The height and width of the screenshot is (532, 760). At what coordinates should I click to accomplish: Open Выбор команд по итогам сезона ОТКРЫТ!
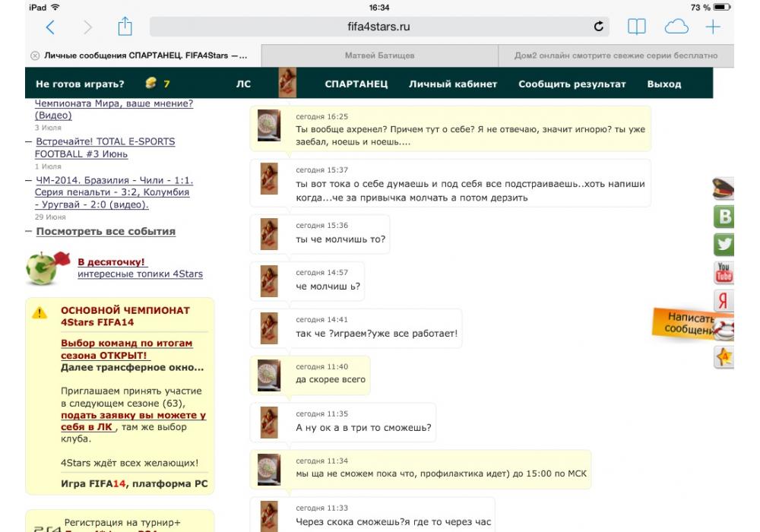[x=126, y=350]
